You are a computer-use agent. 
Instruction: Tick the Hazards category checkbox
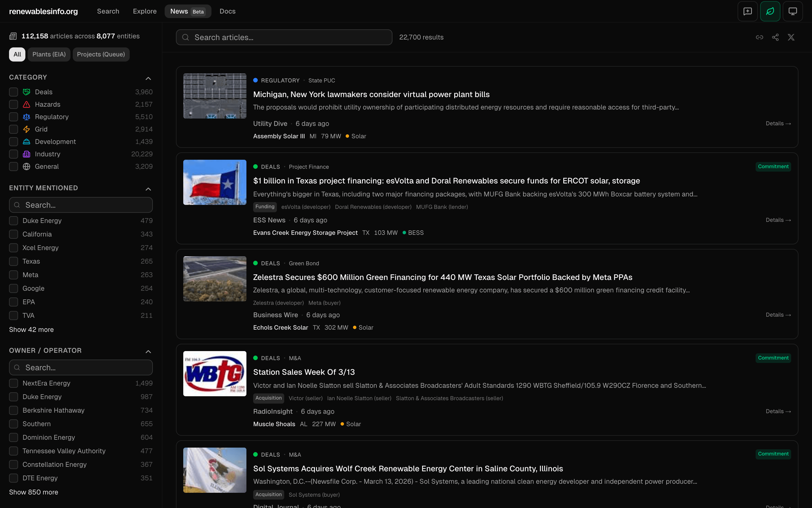tap(14, 104)
